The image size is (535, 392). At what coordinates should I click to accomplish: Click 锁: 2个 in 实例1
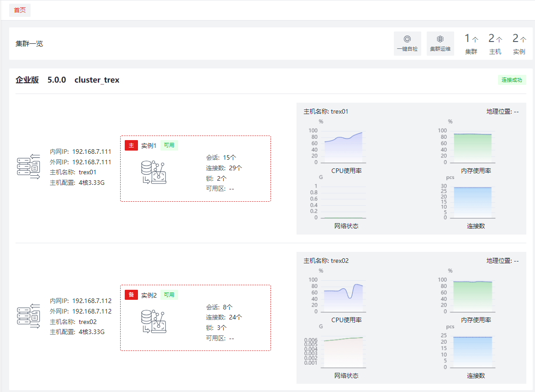pos(216,178)
